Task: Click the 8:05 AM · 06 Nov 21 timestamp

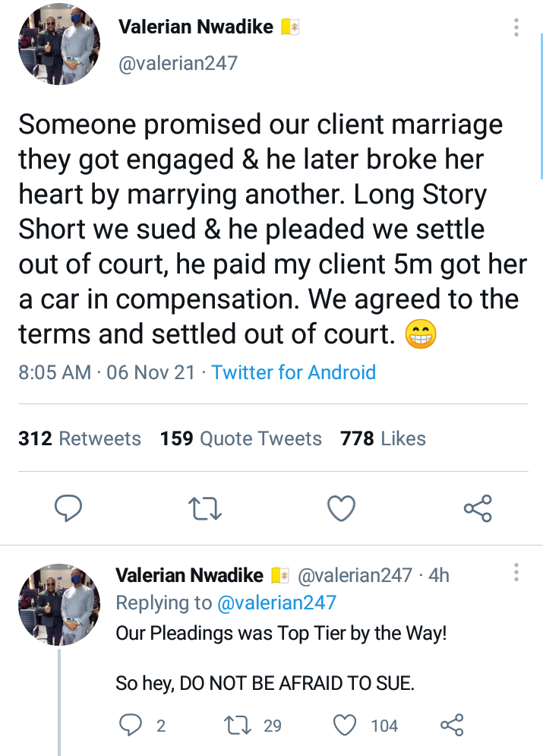Action: click(x=106, y=372)
